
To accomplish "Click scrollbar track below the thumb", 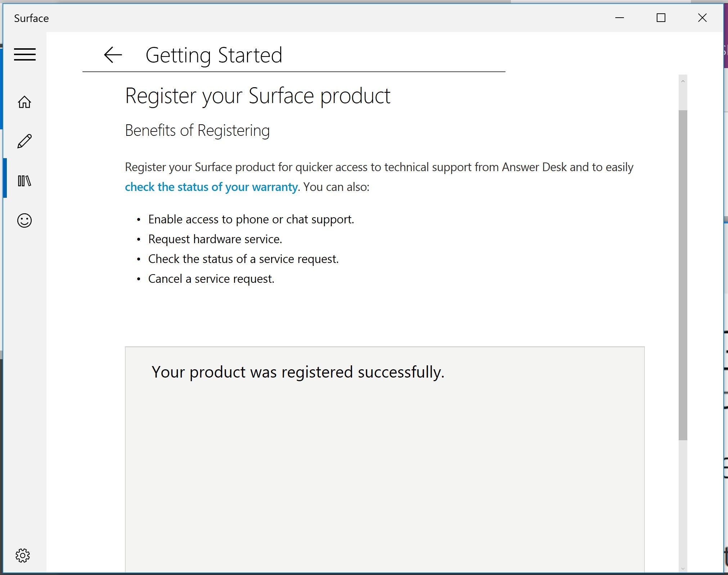I will 683,504.
